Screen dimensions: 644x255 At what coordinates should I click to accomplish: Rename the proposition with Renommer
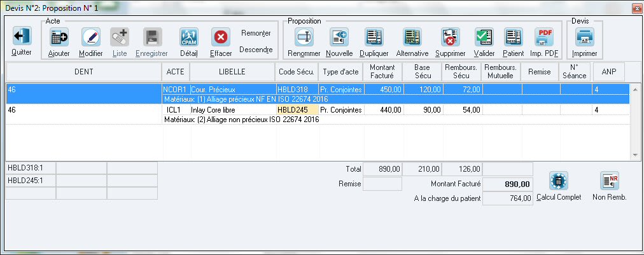(304, 37)
